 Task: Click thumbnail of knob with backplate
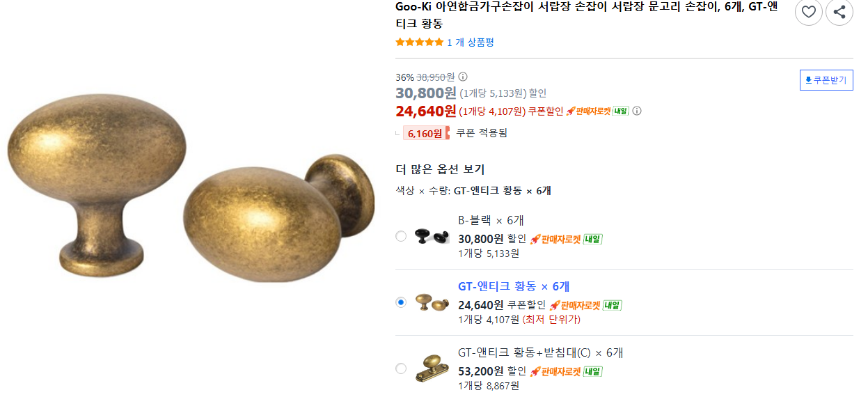pos(432,368)
